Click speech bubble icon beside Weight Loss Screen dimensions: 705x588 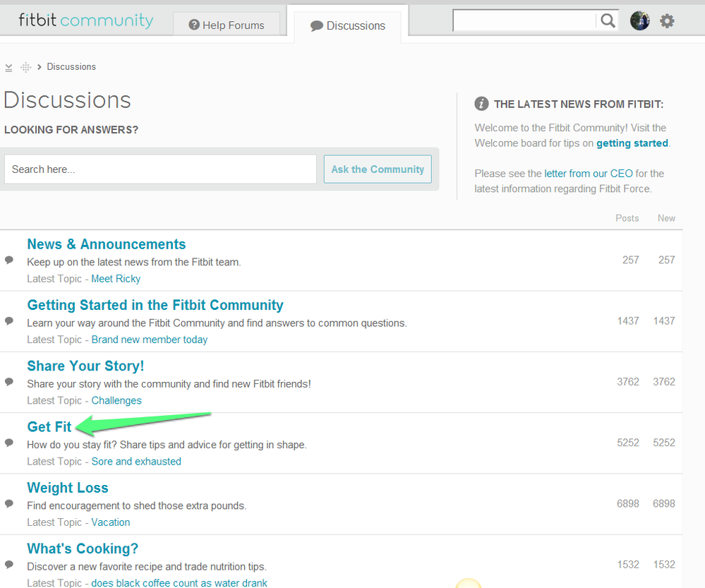pos(9,504)
